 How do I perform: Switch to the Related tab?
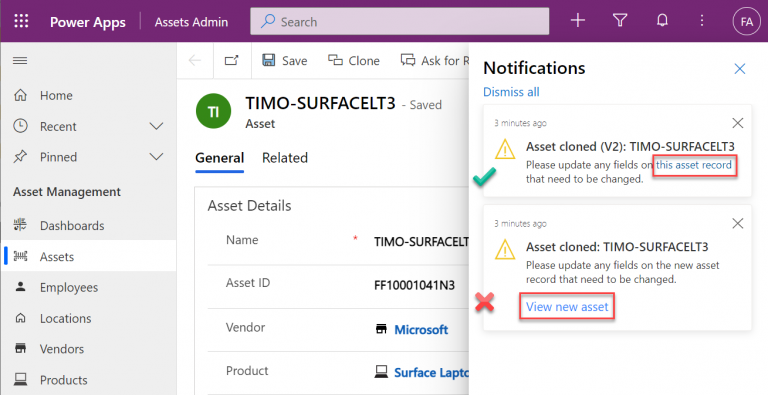(285, 158)
